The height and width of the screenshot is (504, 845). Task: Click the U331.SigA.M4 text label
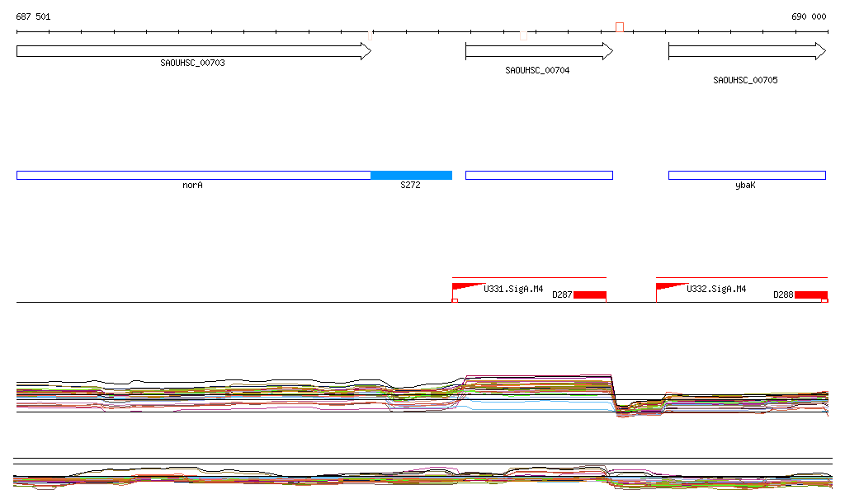(x=513, y=290)
